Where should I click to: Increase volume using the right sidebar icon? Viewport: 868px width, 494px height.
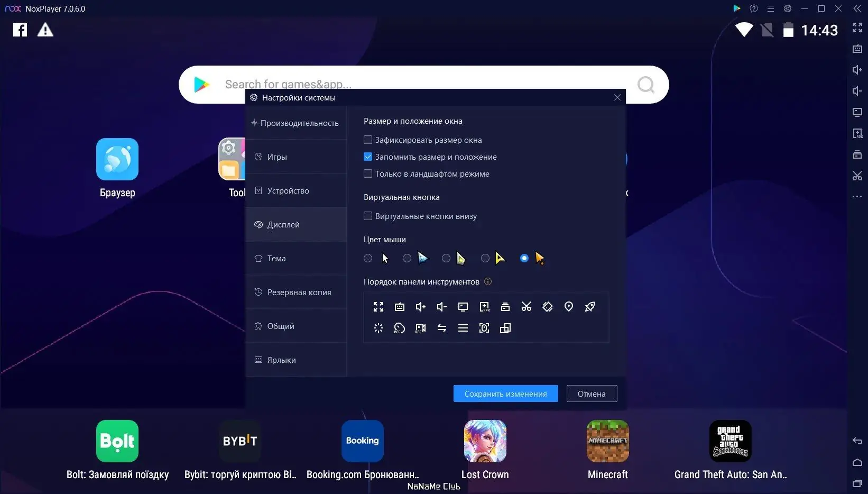857,70
